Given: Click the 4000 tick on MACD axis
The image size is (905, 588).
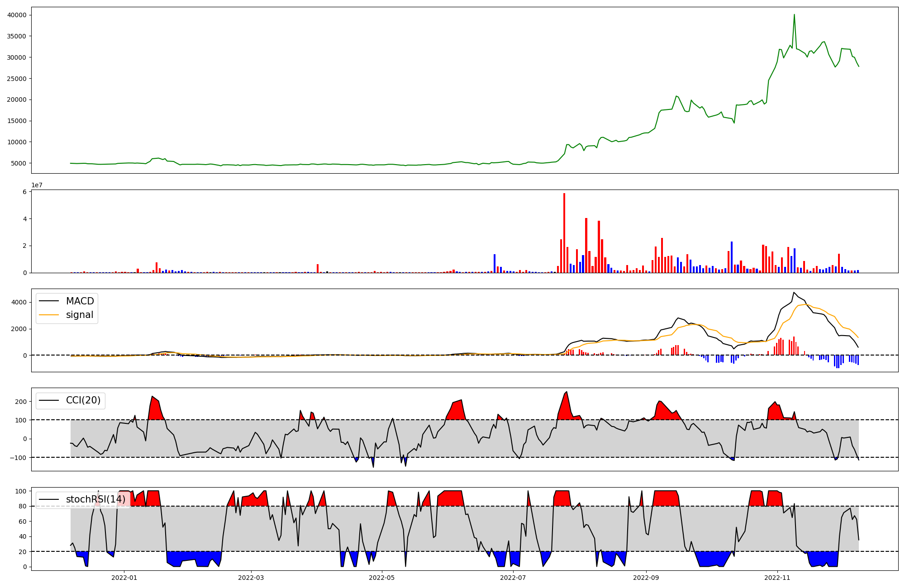Looking at the screenshot, I should coord(20,302).
